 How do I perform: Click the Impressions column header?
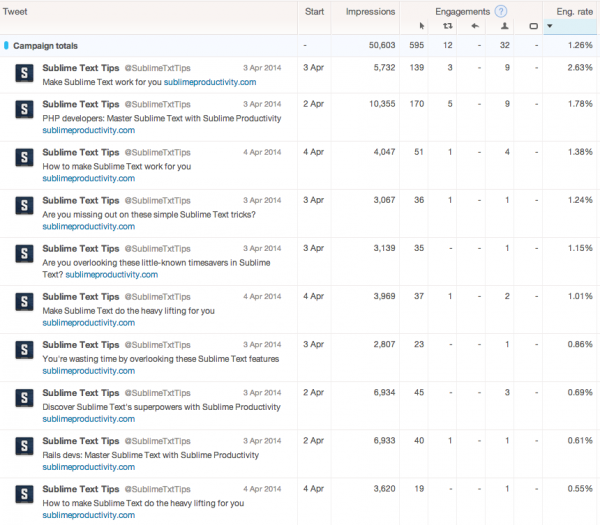(x=370, y=11)
